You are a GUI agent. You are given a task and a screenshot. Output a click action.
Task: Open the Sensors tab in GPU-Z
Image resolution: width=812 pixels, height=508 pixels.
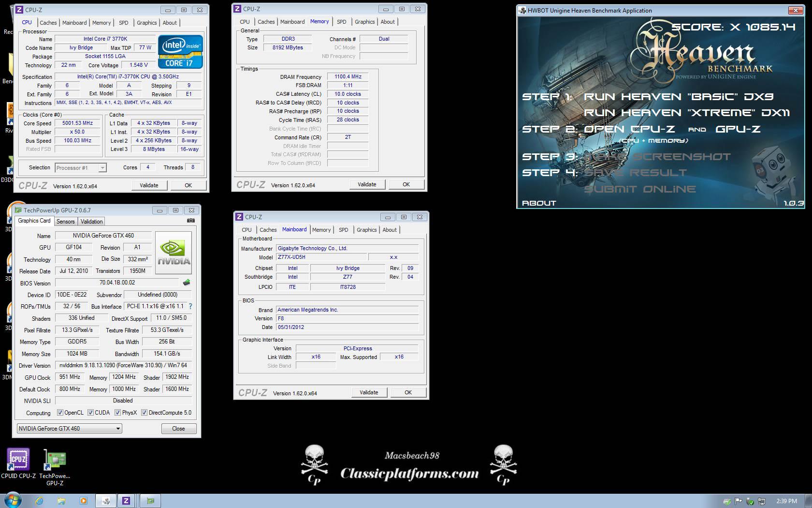66,222
